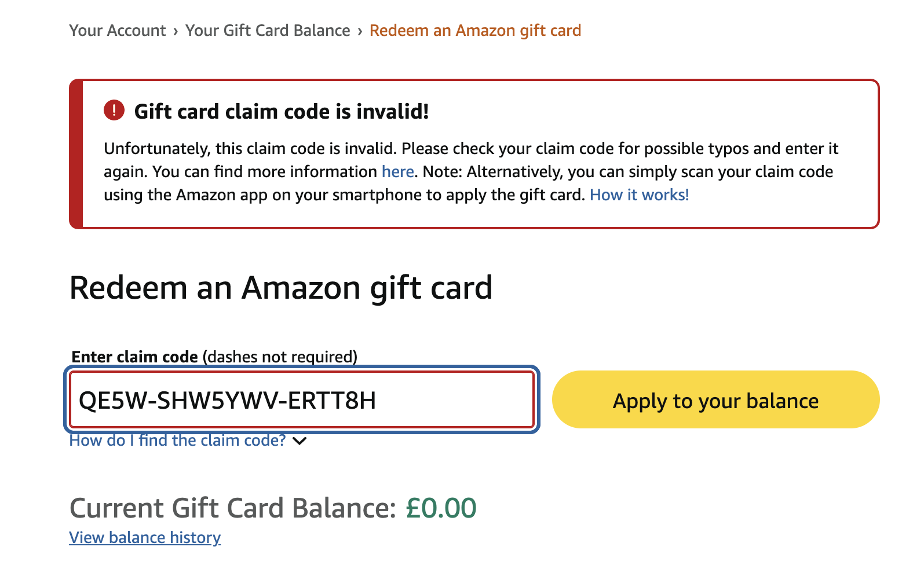
Task: Go to Your Gift Card Balance breadcrumb
Action: point(268,30)
